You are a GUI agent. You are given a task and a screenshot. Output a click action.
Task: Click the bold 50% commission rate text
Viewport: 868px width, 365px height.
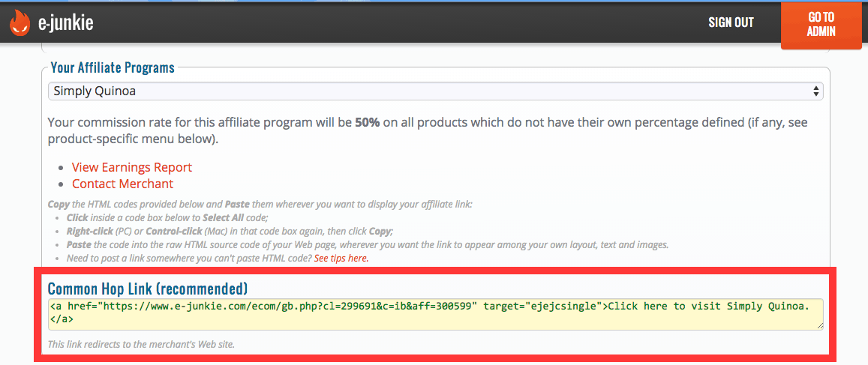[x=367, y=123]
